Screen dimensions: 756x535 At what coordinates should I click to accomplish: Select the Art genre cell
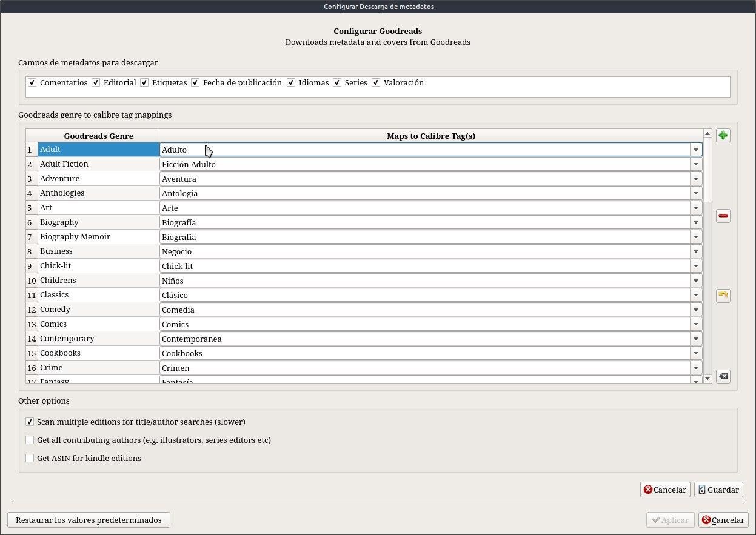point(98,208)
